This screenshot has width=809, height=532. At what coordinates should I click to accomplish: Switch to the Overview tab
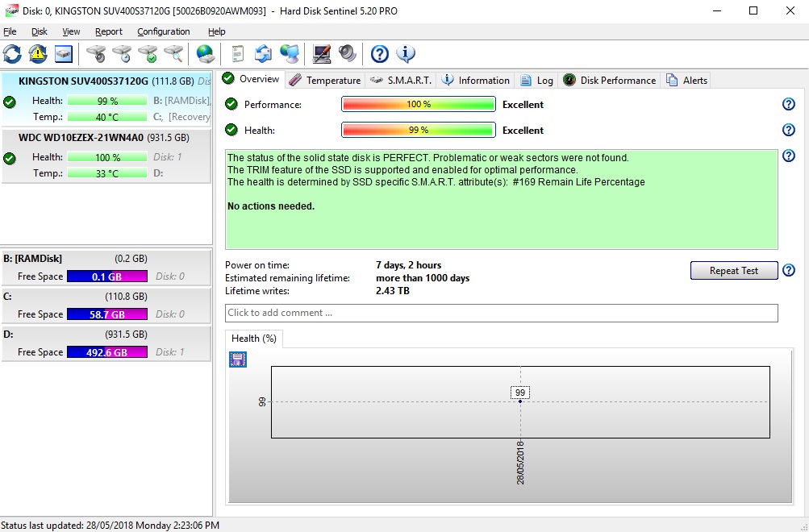pos(251,79)
